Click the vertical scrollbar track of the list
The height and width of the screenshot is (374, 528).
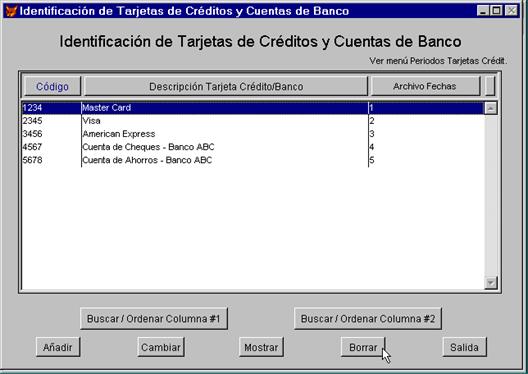click(x=491, y=196)
